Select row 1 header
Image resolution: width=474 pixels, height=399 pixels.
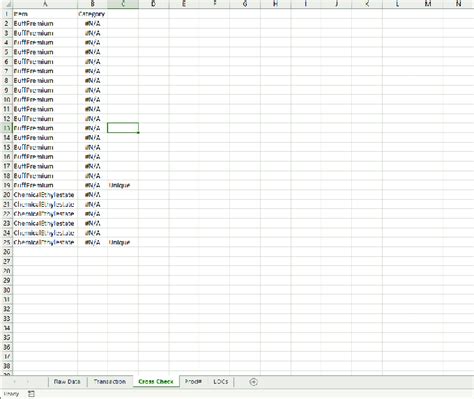coord(6,14)
